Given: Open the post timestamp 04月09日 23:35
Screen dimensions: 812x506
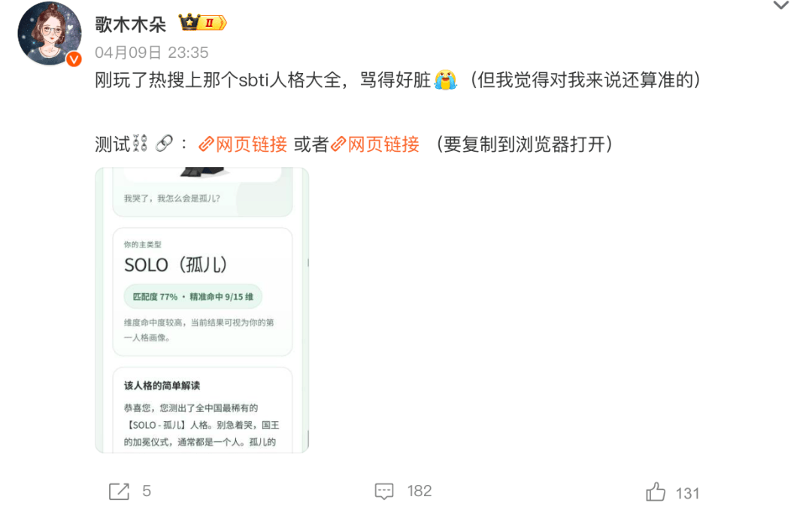Looking at the screenshot, I should (x=151, y=53).
